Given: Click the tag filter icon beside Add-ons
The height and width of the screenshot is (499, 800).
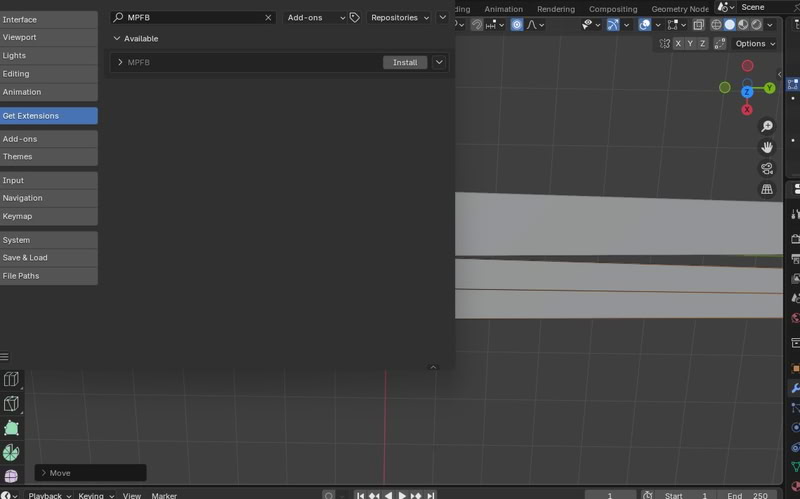Looking at the screenshot, I should click(x=355, y=18).
